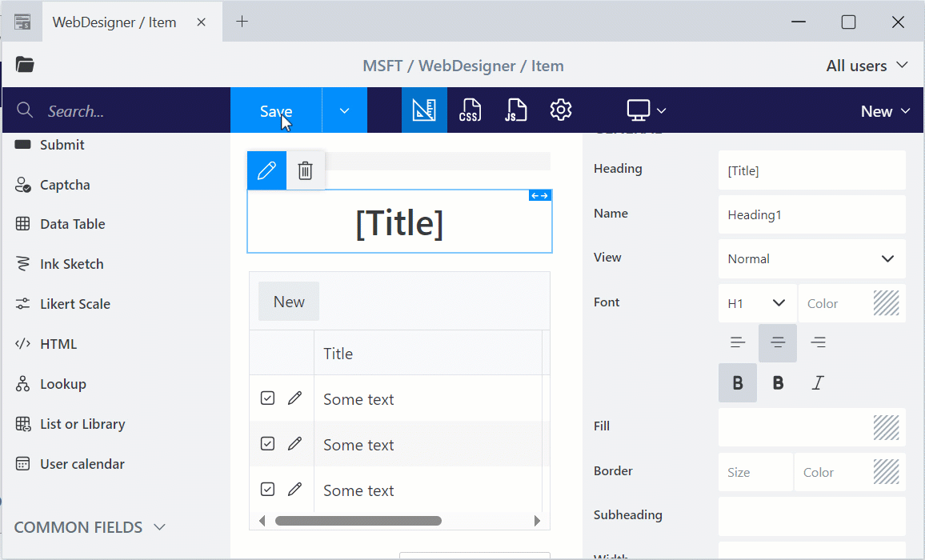This screenshot has width=925, height=560.
Task: Select the WebDesigner / Item tab
Action: click(114, 22)
